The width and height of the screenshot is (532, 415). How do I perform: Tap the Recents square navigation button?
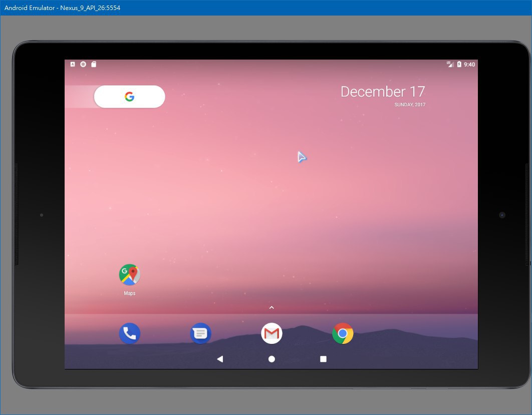(x=323, y=359)
